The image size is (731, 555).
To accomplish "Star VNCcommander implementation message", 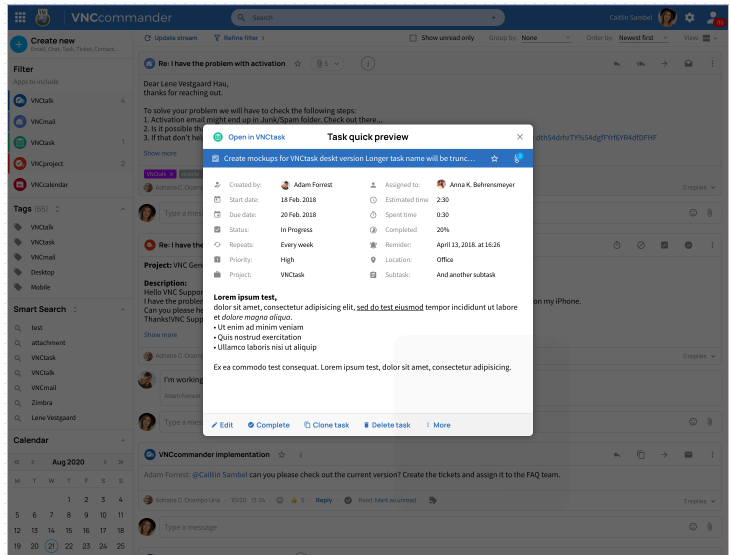I will pyautogui.click(x=282, y=455).
